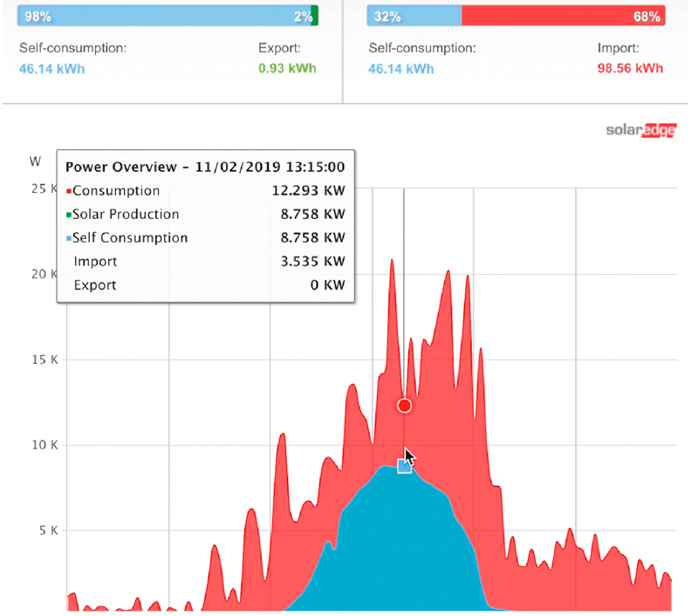
Task: Click the 12.293 KW consumption value
Action: (308, 191)
